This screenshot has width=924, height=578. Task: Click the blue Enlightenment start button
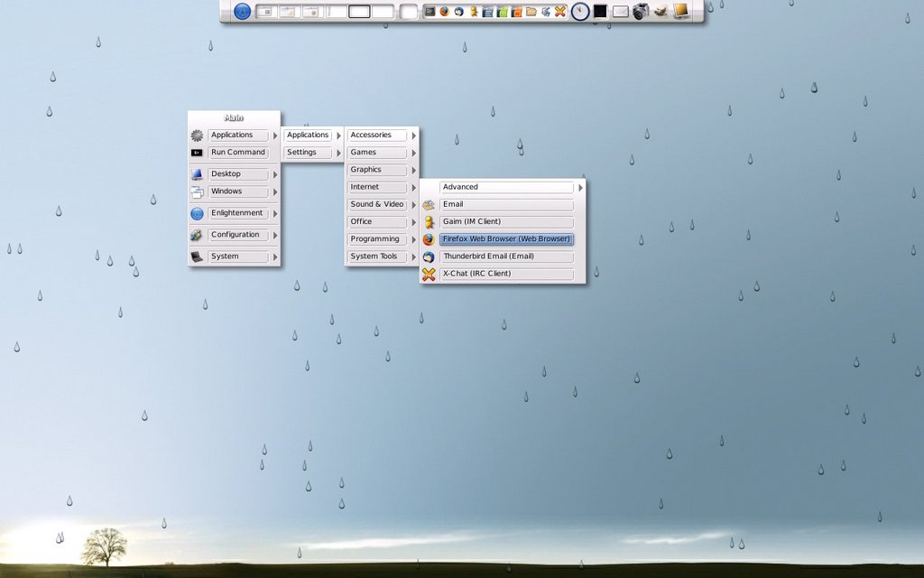click(242, 12)
